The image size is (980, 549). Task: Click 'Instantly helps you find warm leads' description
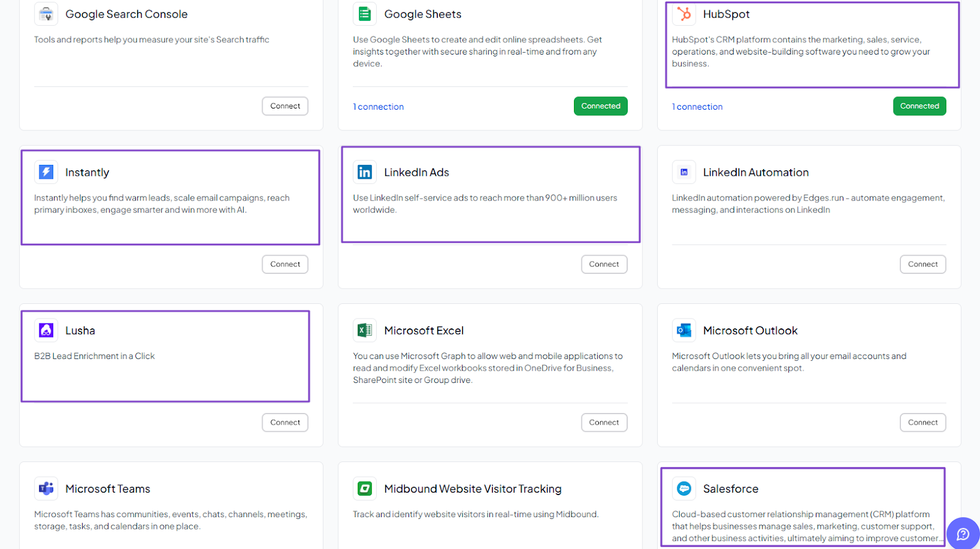(x=162, y=203)
